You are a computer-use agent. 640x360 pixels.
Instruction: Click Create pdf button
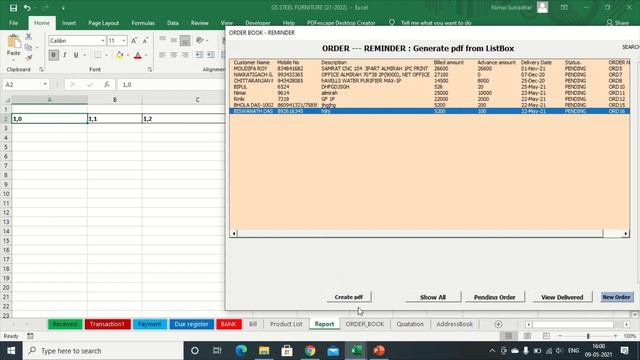point(349,297)
